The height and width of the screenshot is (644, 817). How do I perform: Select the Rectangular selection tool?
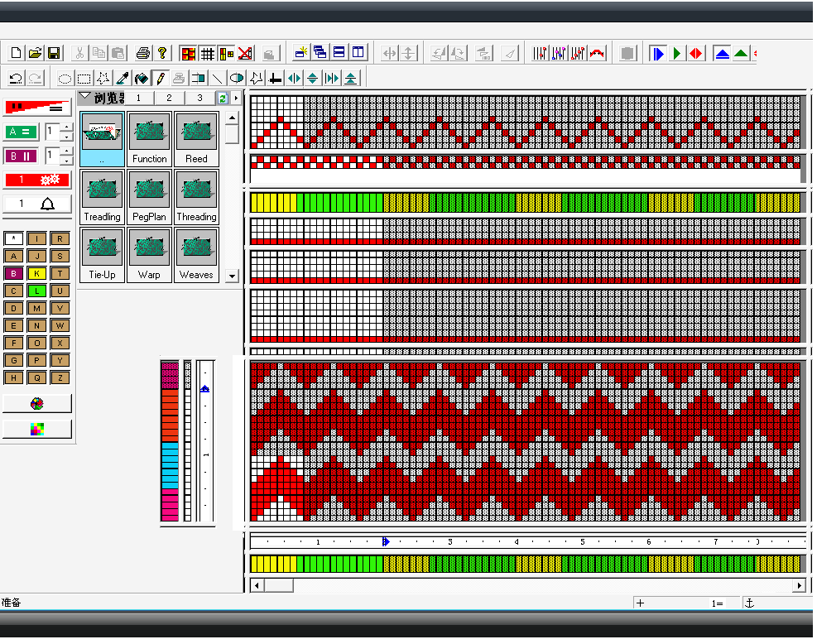pos(84,79)
